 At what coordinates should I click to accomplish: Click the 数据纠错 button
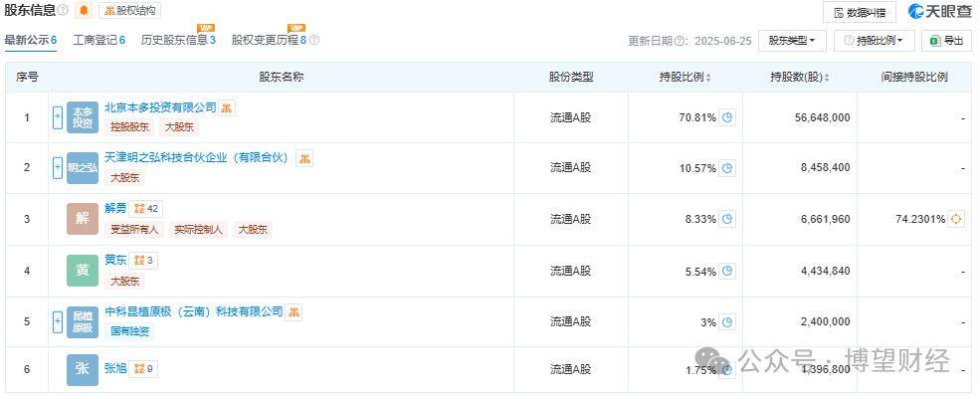pyautogui.click(x=860, y=12)
